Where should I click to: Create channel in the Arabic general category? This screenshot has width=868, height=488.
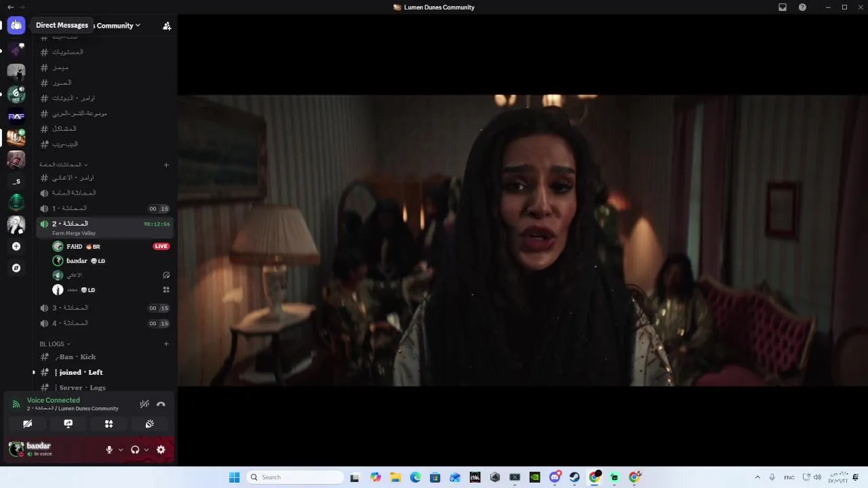pos(166,165)
